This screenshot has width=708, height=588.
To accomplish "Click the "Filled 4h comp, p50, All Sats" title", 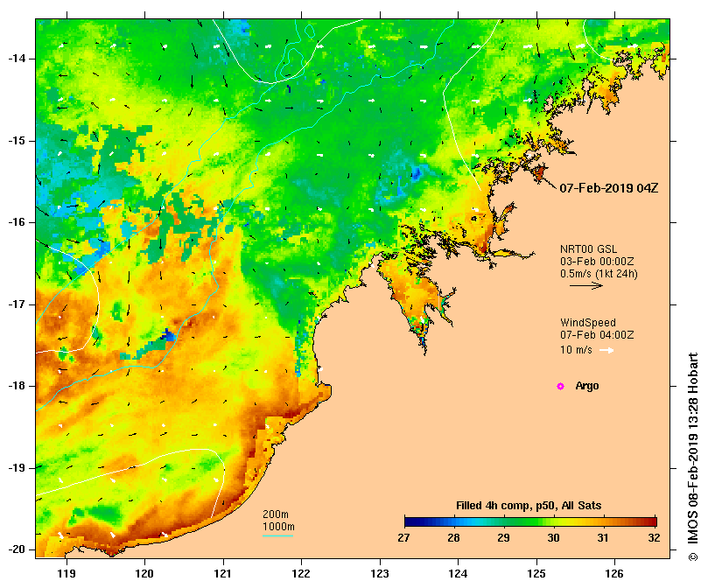I will 529,506.
